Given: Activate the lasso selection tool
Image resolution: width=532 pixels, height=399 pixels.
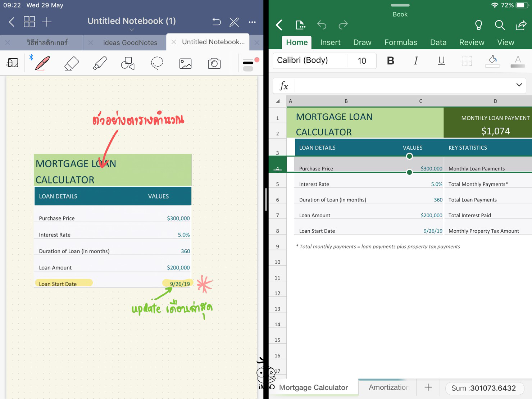Looking at the screenshot, I should coord(157,63).
